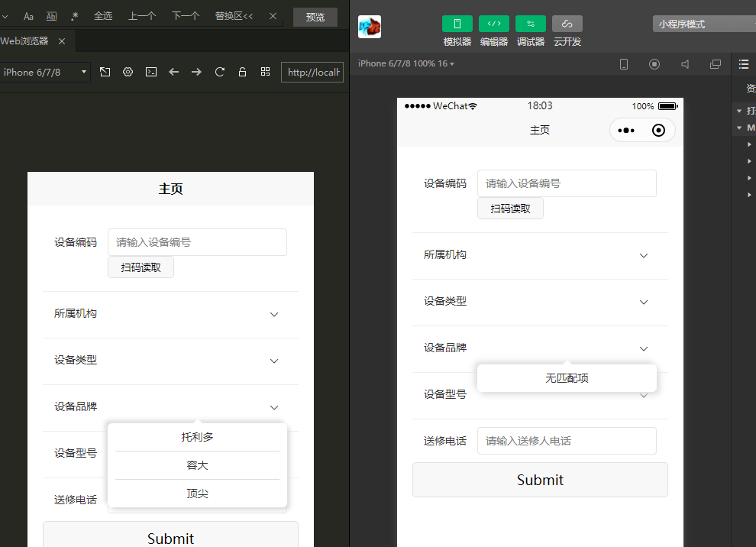The width and height of the screenshot is (756, 547).
Task: Click the 预览 preview button
Action: 315,17
